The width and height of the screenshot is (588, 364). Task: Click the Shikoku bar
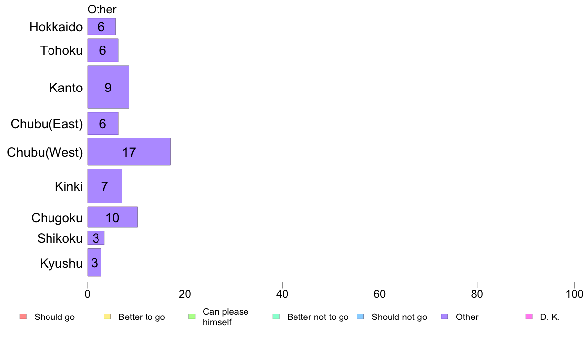(x=96, y=238)
